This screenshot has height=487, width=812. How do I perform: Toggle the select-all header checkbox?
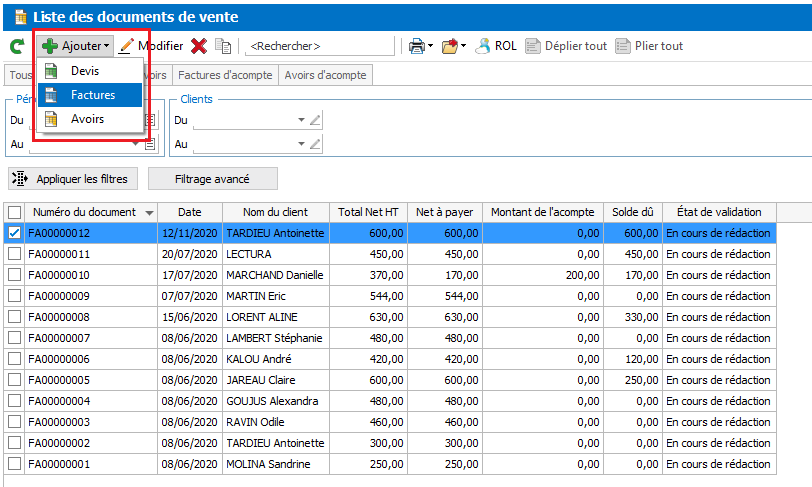pyautogui.click(x=14, y=212)
